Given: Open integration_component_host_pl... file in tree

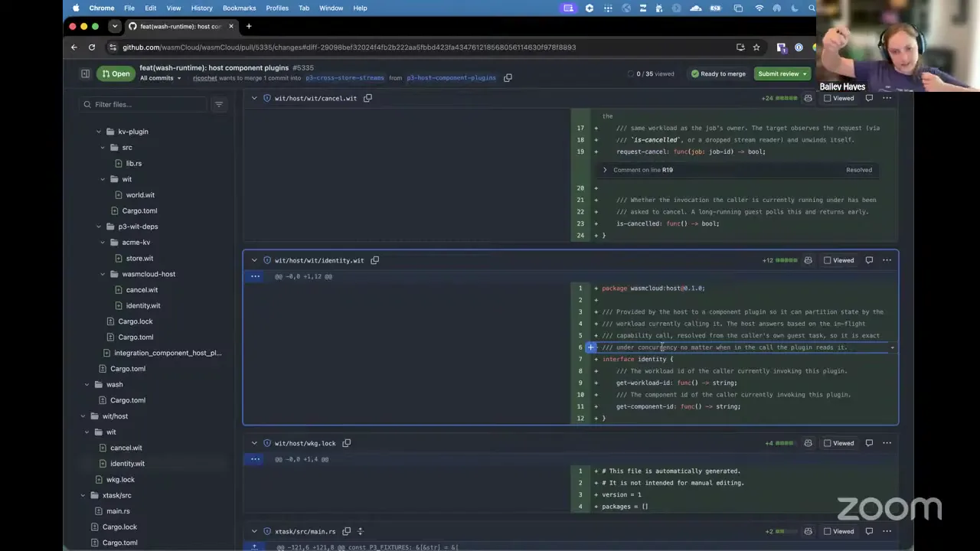Looking at the screenshot, I should click(x=168, y=353).
